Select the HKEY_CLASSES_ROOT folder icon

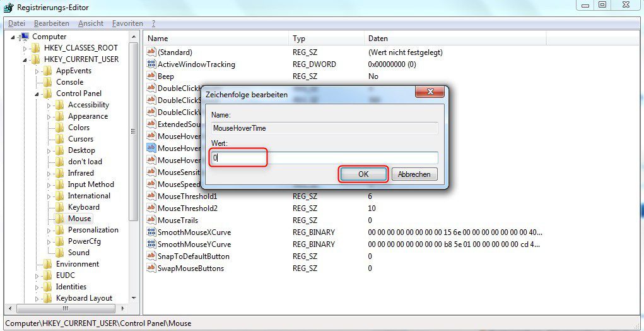[x=36, y=48]
